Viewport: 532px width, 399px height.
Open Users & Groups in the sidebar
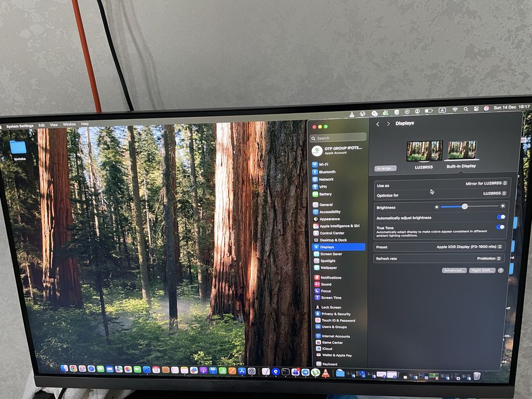[331, 327]
